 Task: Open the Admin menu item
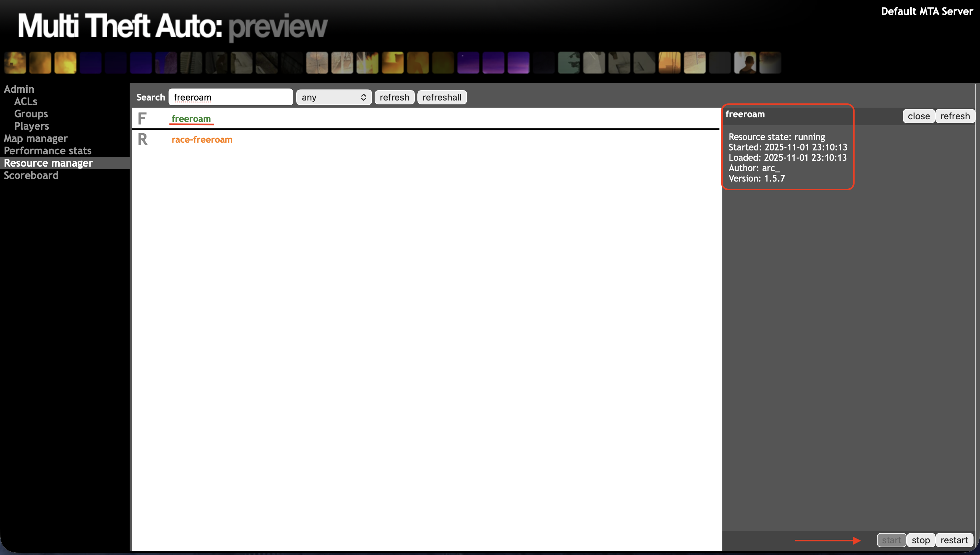point(19,89)
